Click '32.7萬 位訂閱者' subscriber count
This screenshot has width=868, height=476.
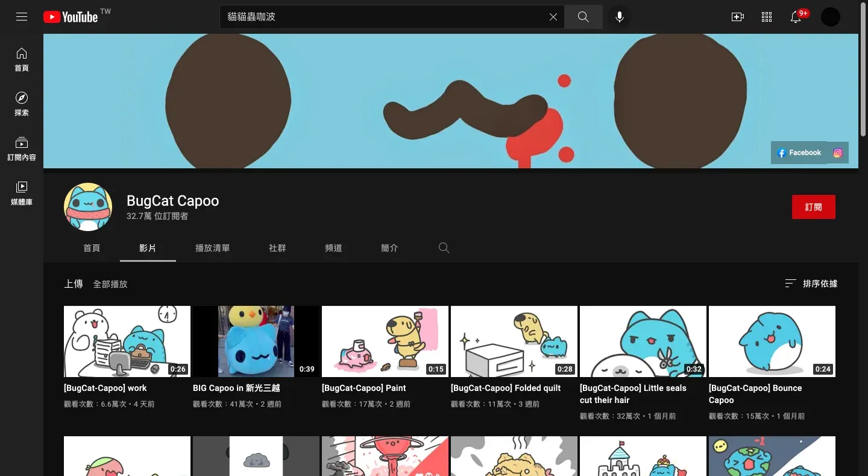coord(157,216)
